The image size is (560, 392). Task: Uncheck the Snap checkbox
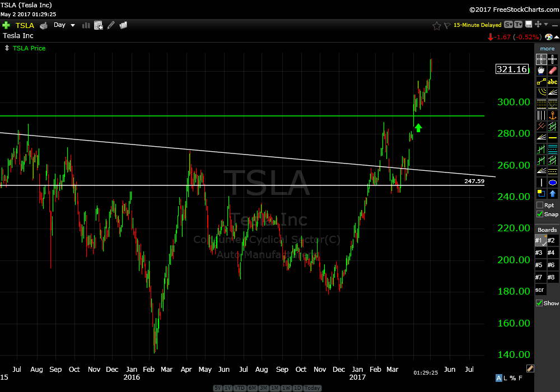pos(540,214)
